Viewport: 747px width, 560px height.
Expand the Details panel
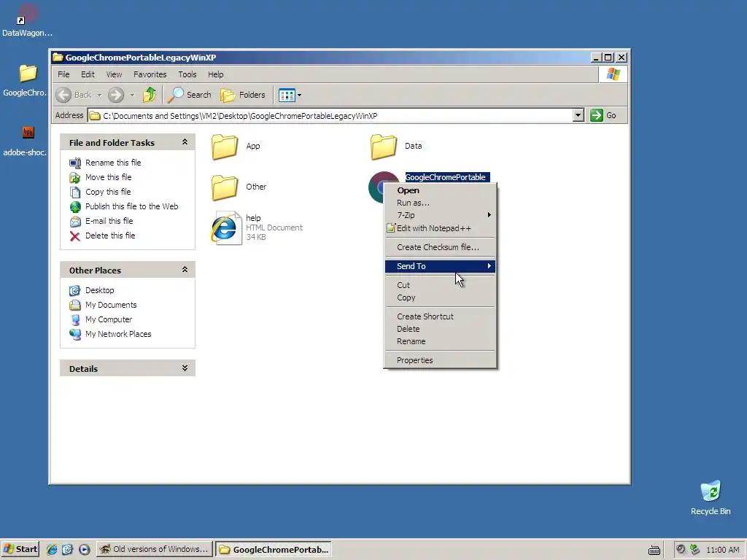[185, 368]
